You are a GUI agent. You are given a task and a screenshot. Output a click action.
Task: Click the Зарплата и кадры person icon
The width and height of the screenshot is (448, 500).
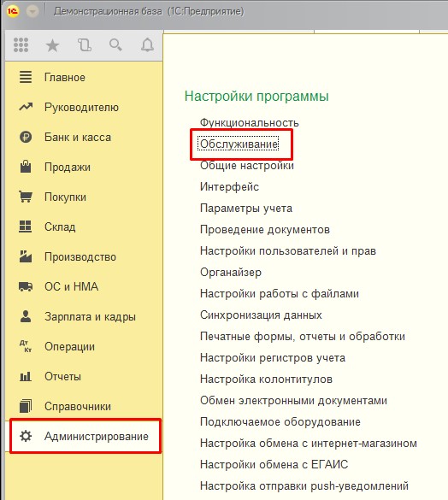26,316
